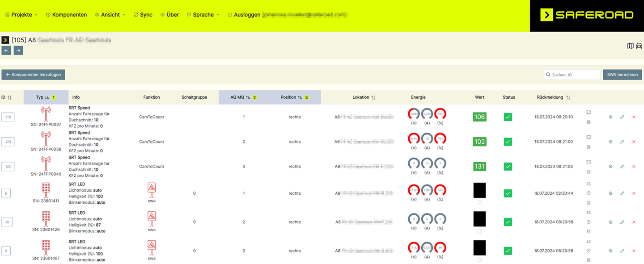Select radio button under component 6 value
Viewport: 644px width, 264px height.
coord(479,202)
